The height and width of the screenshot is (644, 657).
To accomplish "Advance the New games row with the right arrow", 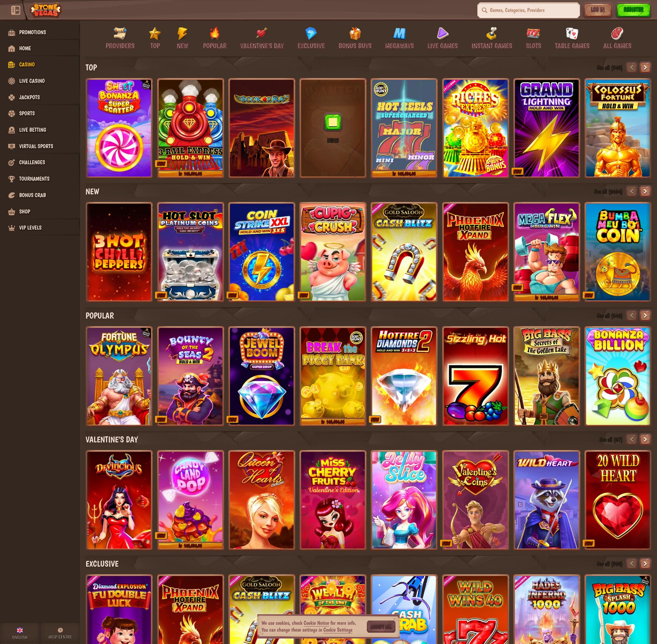I will tap(645, 191).
